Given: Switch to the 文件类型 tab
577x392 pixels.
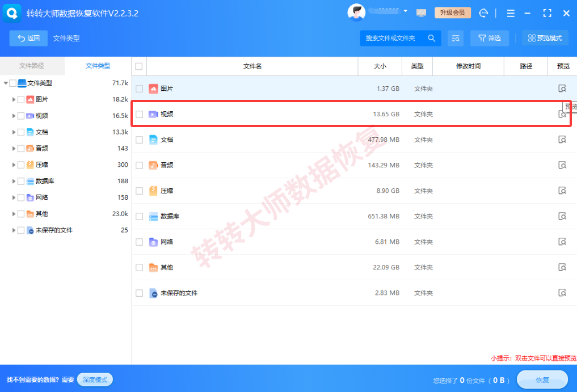Looking at the screenshot, I should pyautogui.click(x=98, y=65).
